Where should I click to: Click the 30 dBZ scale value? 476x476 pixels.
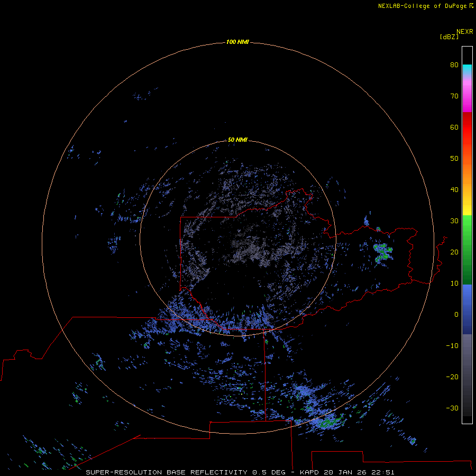point(454,221)
